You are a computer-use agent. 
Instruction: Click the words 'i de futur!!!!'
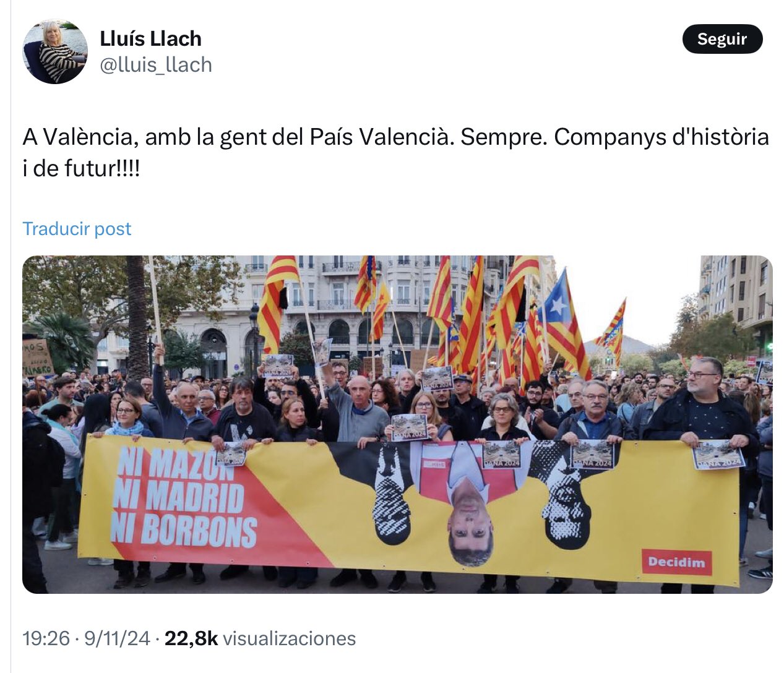coord(81,168)
